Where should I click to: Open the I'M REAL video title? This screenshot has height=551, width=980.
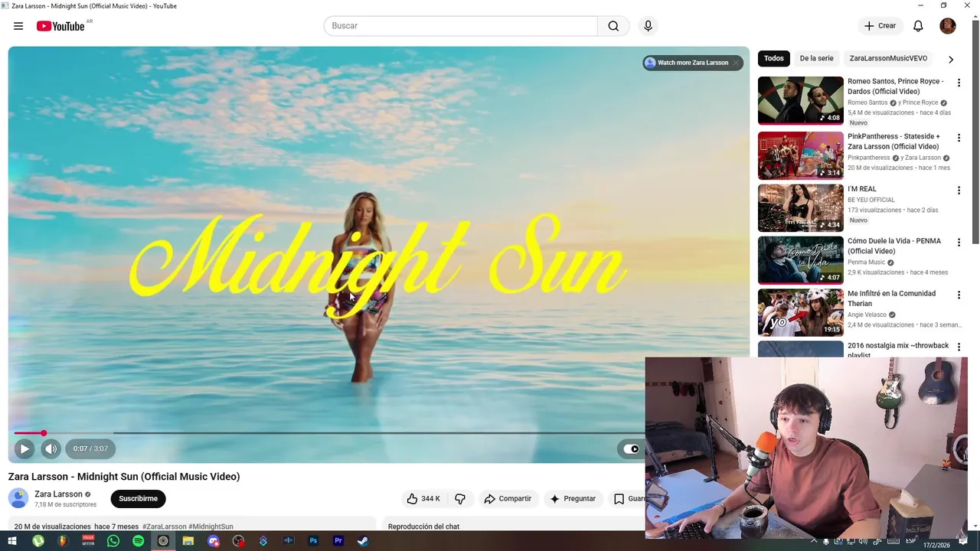pyautogui.click(x=862, y=189)
